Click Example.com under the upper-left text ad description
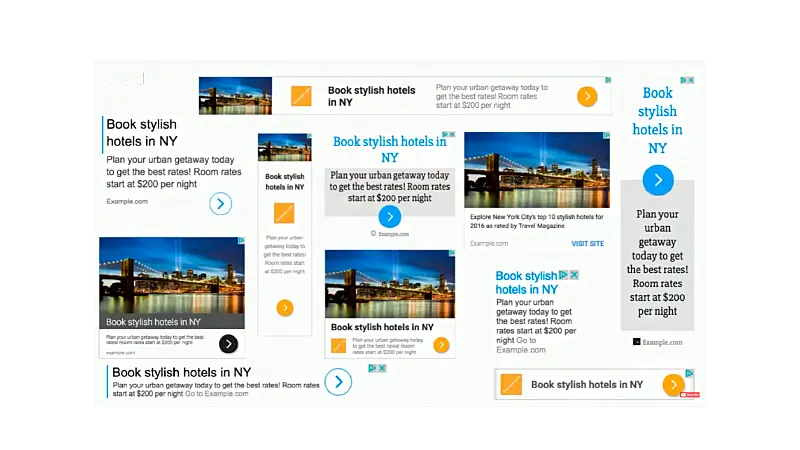 pyautogui.click(x=127, y=202)
